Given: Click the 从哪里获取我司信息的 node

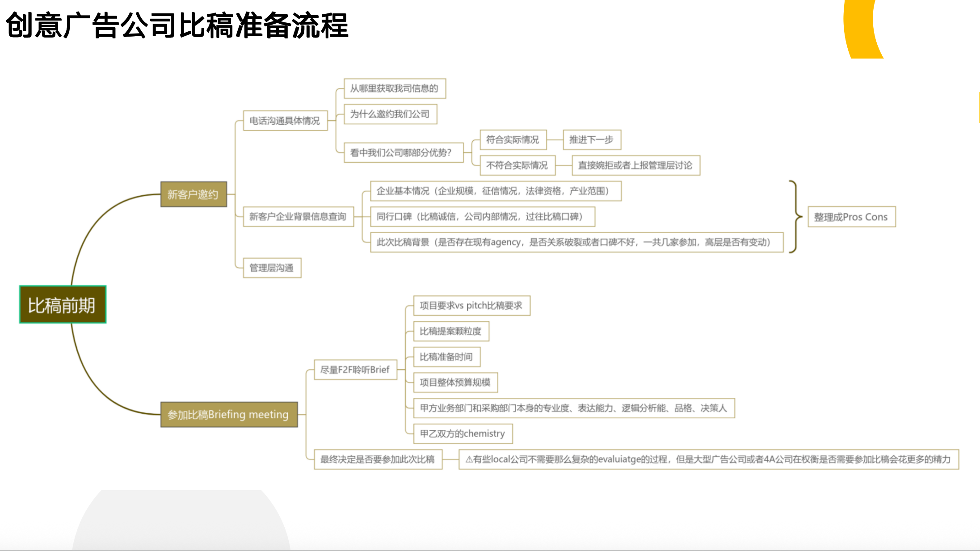Looking at the screenshot, I should [x=394, y=88].
